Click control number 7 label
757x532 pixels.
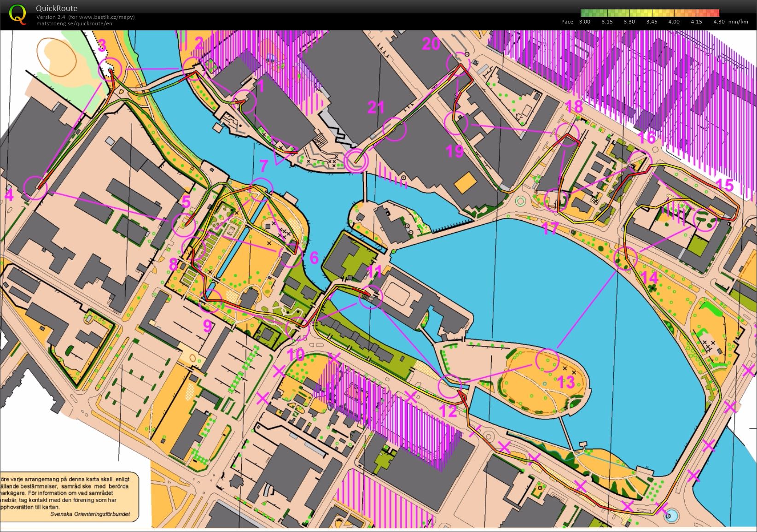point(263,166)
